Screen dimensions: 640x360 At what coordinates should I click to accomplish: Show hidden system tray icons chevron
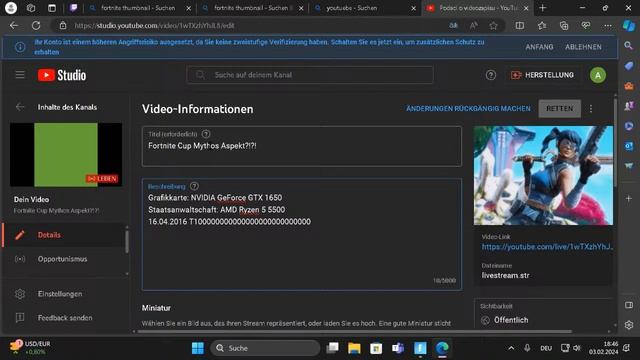(511, 348)
